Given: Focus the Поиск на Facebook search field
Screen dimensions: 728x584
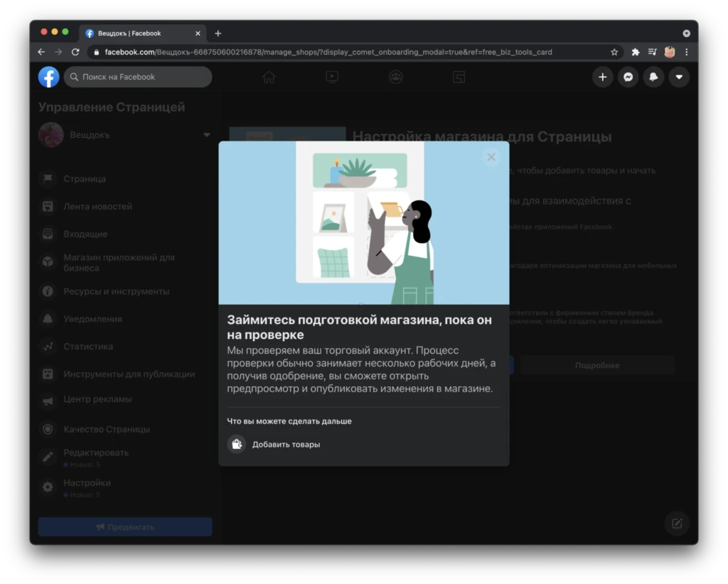Looking at the screenshot, I should coord(138,77).
